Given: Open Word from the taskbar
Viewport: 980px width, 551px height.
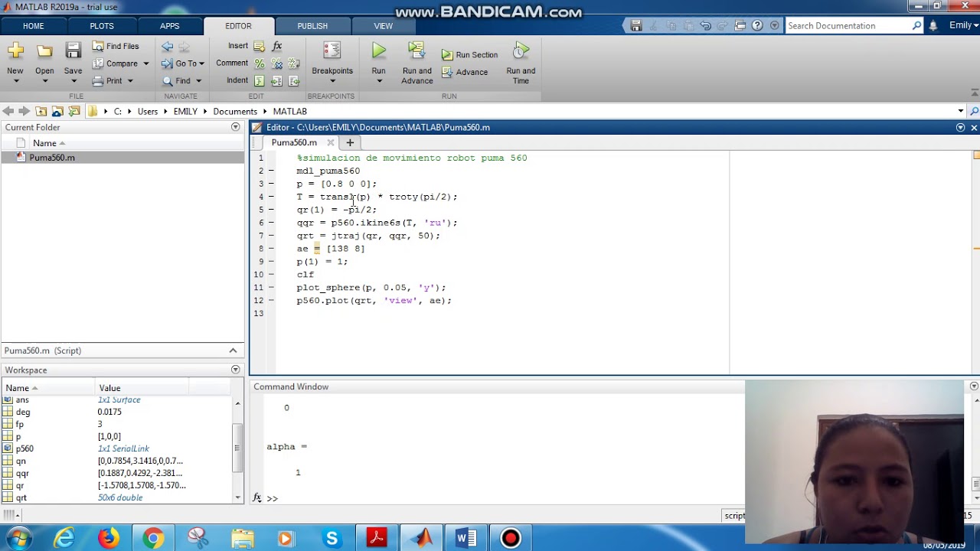Looking at the screenshot, I should tap(466, 539).
